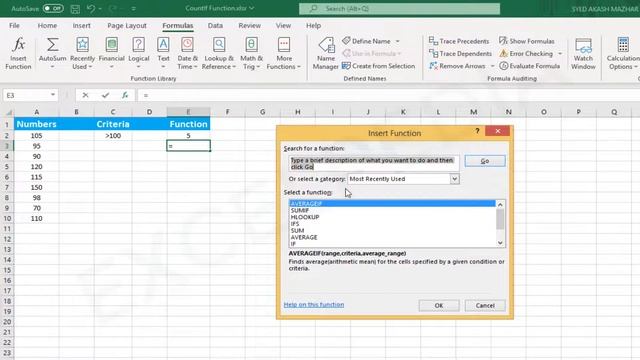Select AVERAGEIF in the function list
Viewport: 640px width, 360px height.
[x=392, y=203]
